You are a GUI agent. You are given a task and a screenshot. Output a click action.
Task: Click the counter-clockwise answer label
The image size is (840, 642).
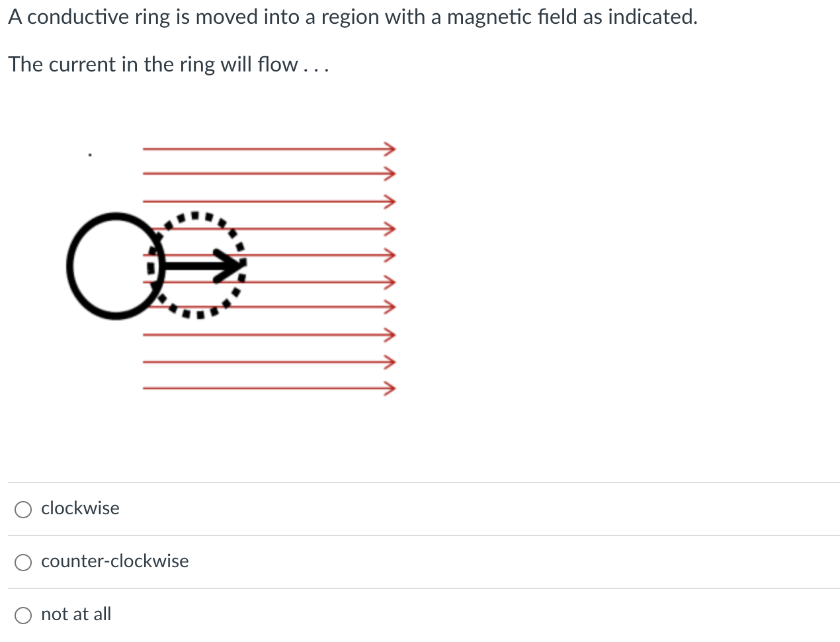(x=114, y=561)
